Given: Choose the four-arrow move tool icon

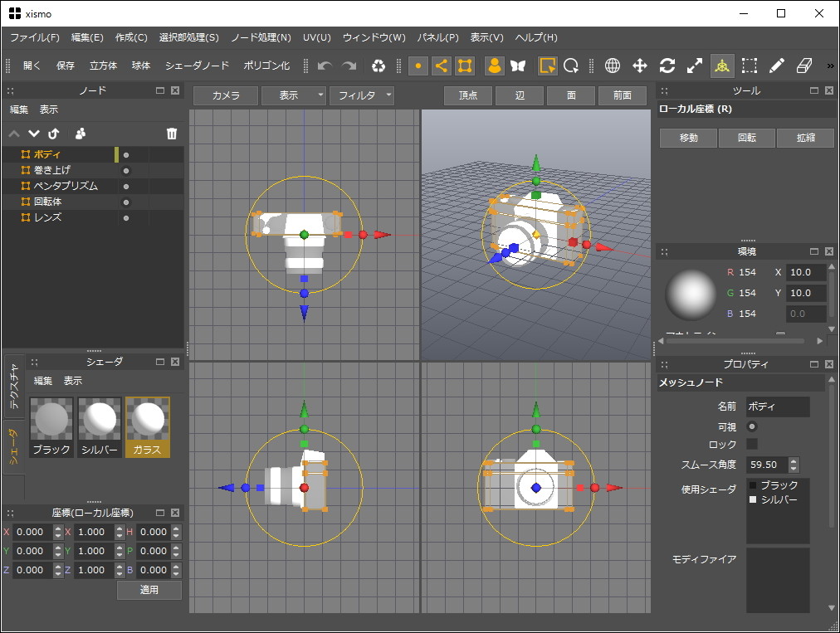Looking at the screenshot, I should 640,66.
